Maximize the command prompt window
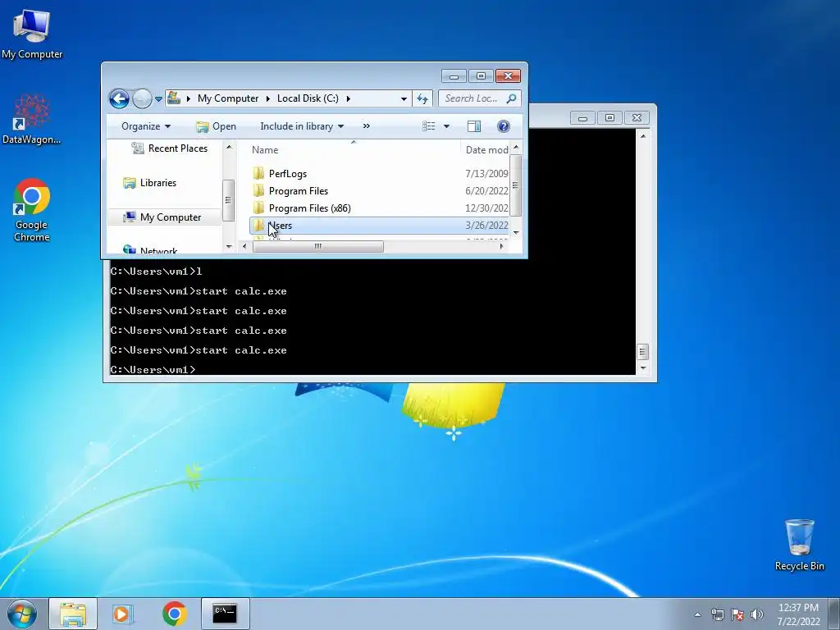Screen dimensions: 840x630 [x=609, y=117]
